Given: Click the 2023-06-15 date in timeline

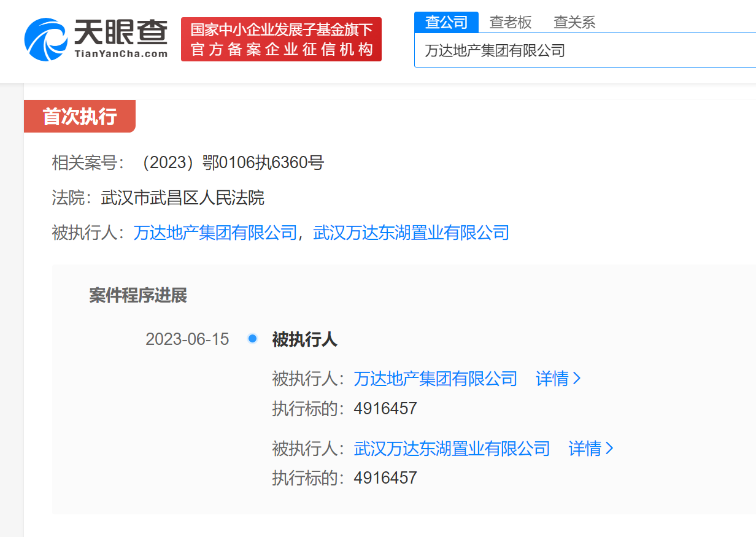Looking at the screenshot, I should coord(187,339).
